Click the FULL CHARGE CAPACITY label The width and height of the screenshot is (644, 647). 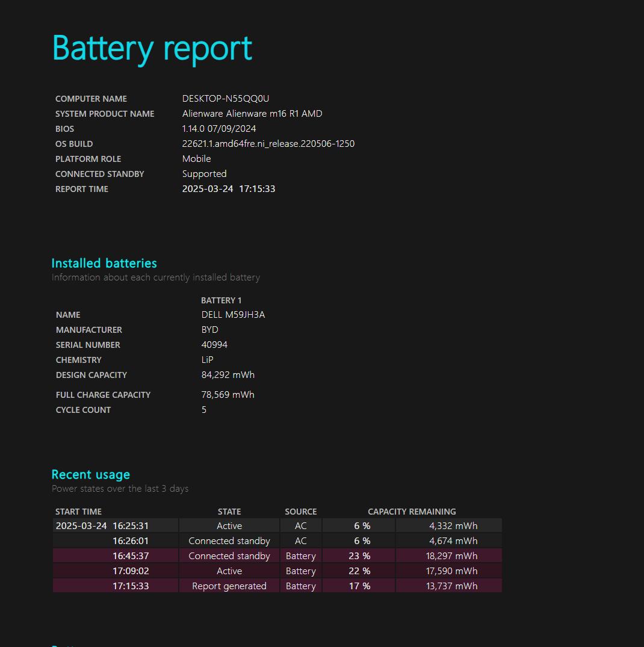(x=103, y=395)
